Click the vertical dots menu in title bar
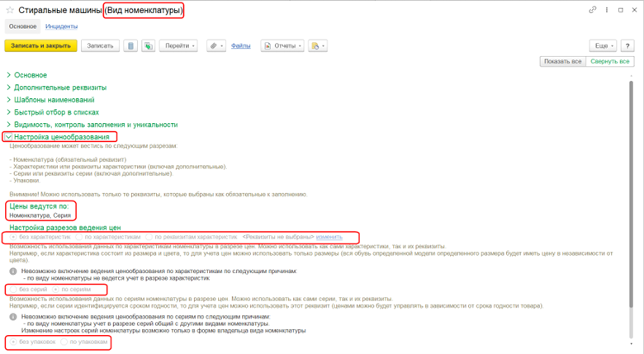Image resolution: width=644 pixels, height=354 pixels. tap(608, 10)
